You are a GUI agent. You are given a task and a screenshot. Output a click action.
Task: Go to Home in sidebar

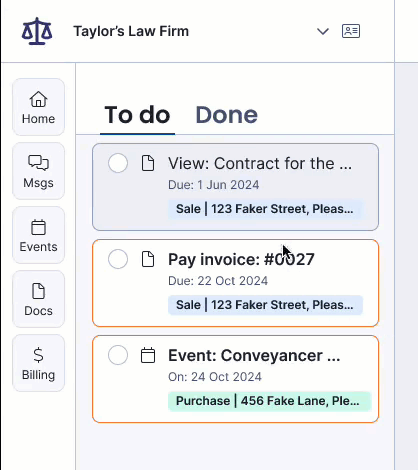pos(38,107)
